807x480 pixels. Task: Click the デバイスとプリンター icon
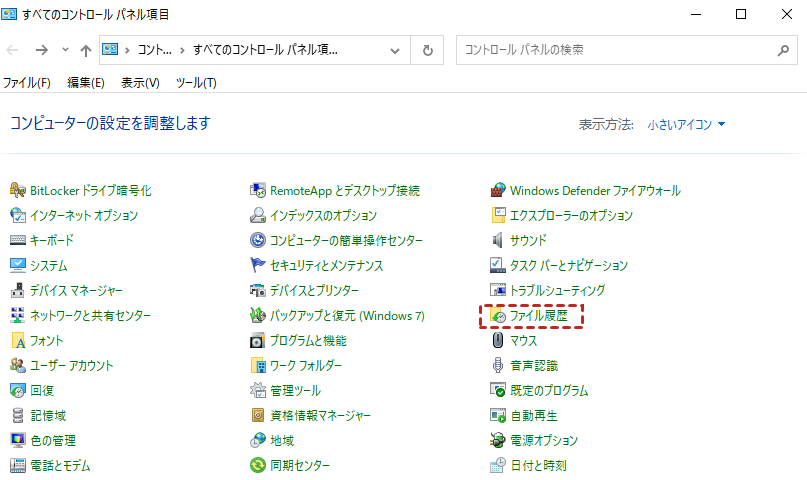[x=258, y=290]
